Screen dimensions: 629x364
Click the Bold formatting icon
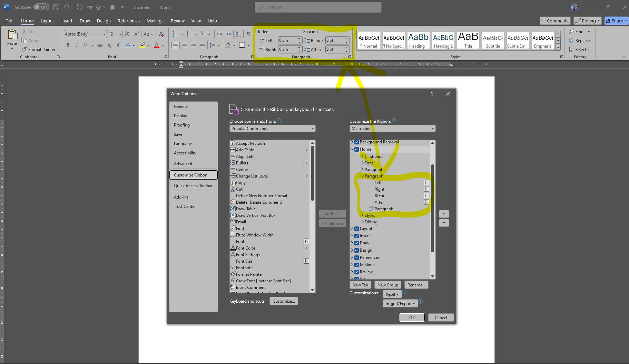pyautogui.click(x=68, y=45)
